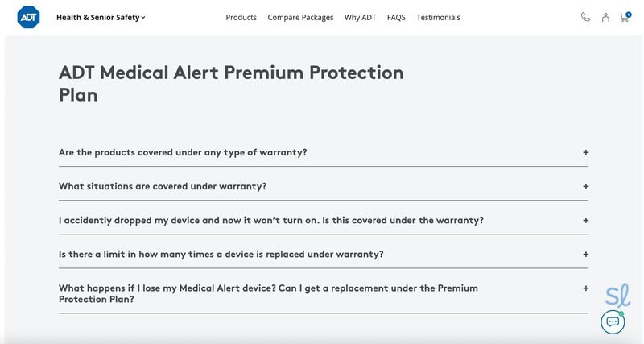Screen dimensions: 644x344
Task: Open the user account icon
Action: point(605,17)
